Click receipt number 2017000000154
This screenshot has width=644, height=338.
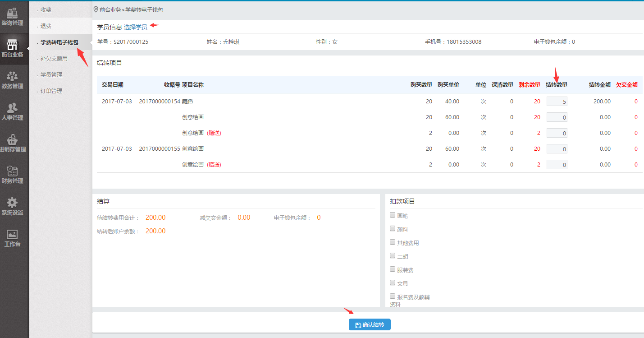[x=160, y=102]
